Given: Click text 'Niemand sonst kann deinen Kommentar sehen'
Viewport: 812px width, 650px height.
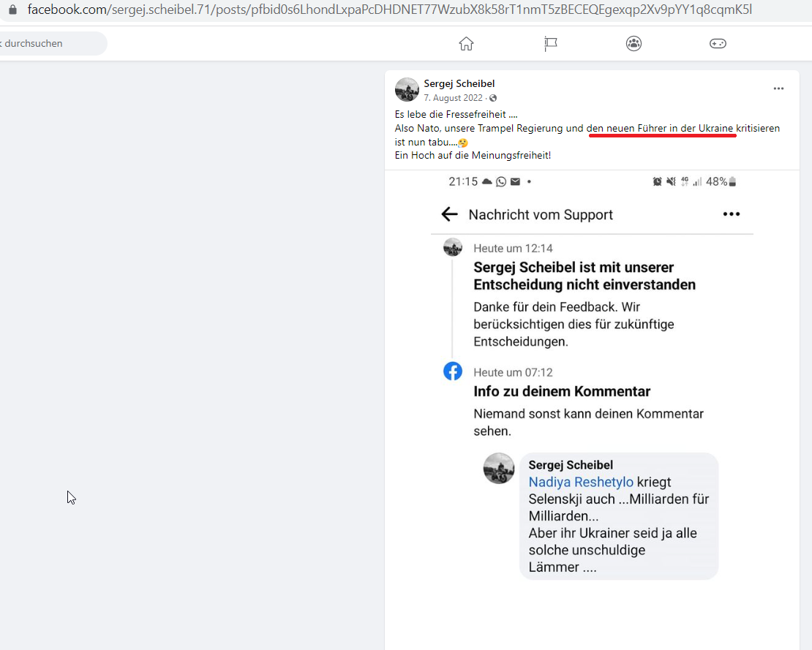Looking at the screenshot, I should coord(588,423).
